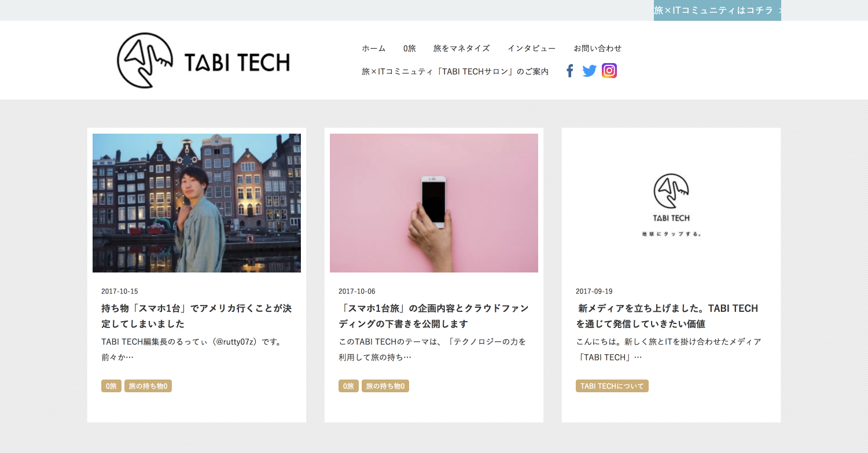Image resolution: width=868 pixels, height=453 pixels.
Task: Click the 旅×ITコミュニティはコチラ banner
Action: 718,10
